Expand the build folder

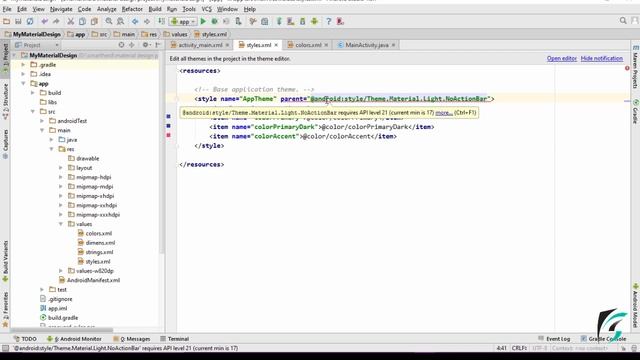[33, 93]
